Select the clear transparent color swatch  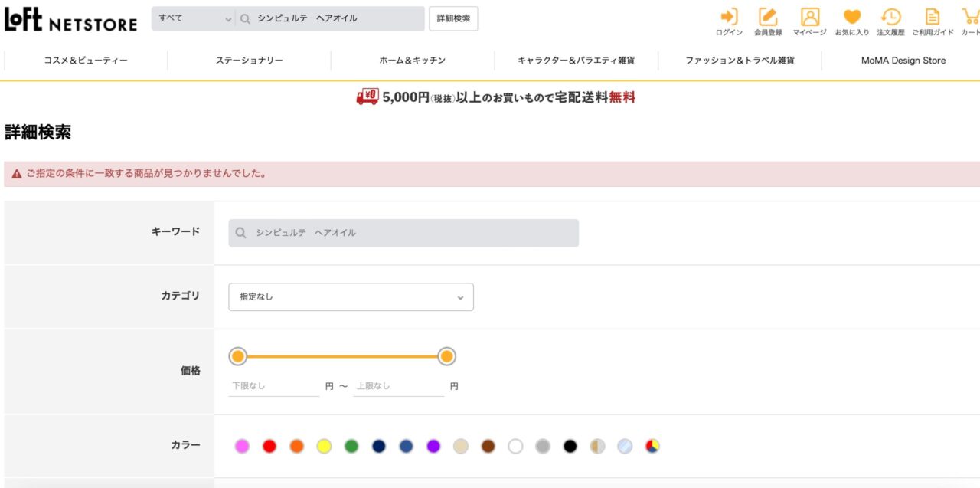pyautogui.click(x=625, y=446)
